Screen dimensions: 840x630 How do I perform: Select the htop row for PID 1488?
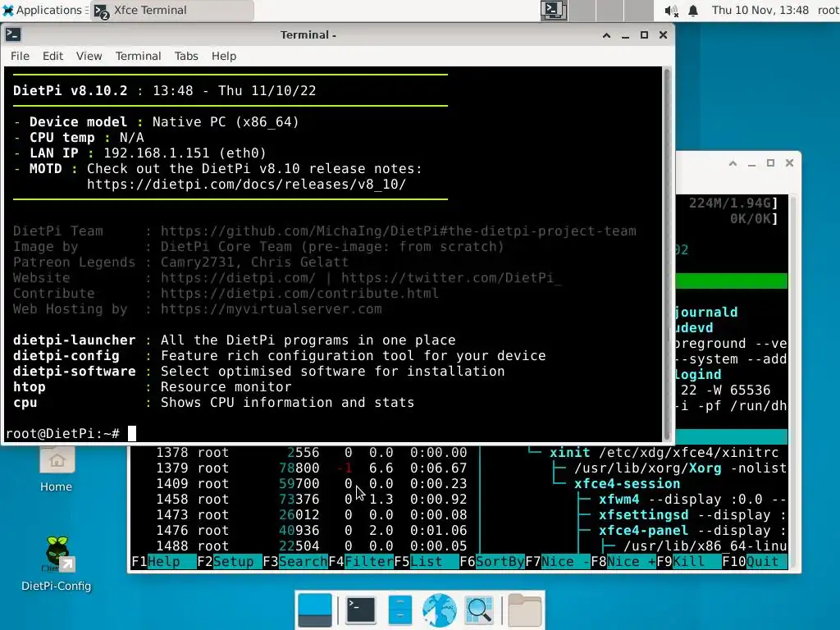(x=459, y=546)
